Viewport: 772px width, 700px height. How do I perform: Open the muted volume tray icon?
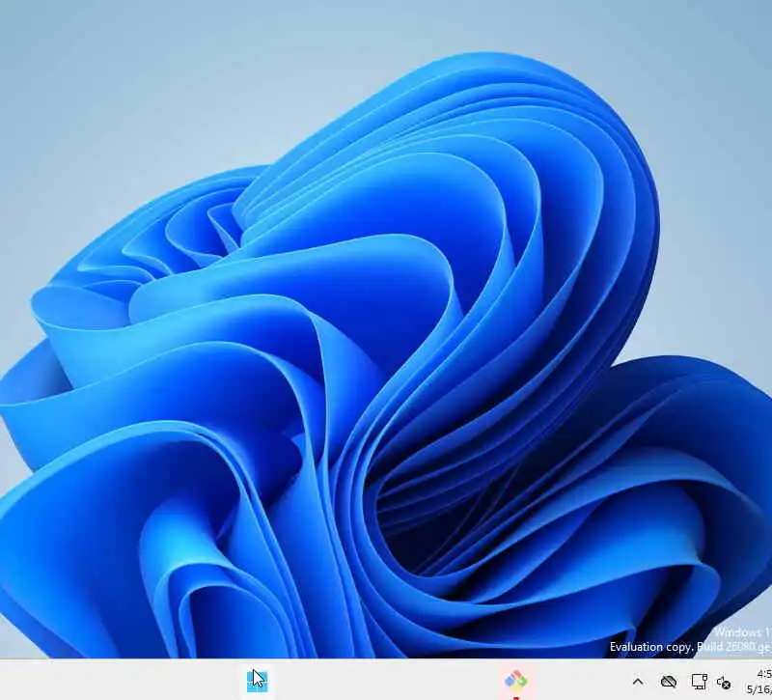pyautogui.click(x=724, y=683)
